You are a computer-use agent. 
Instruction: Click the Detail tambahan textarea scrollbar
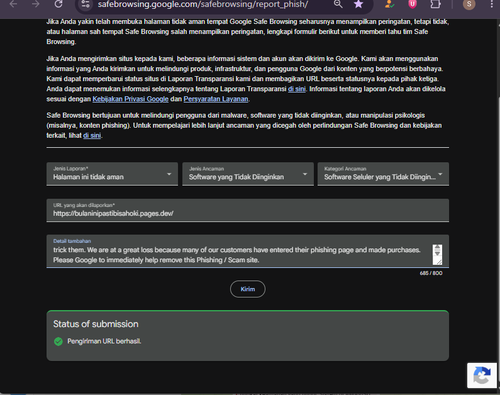[437, 254]
